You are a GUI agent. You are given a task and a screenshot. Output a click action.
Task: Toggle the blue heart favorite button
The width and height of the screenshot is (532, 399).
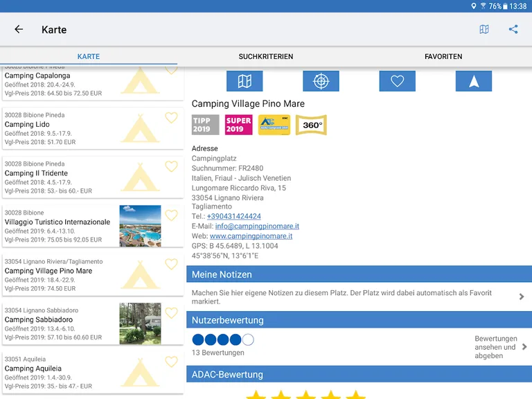[397, 81]
